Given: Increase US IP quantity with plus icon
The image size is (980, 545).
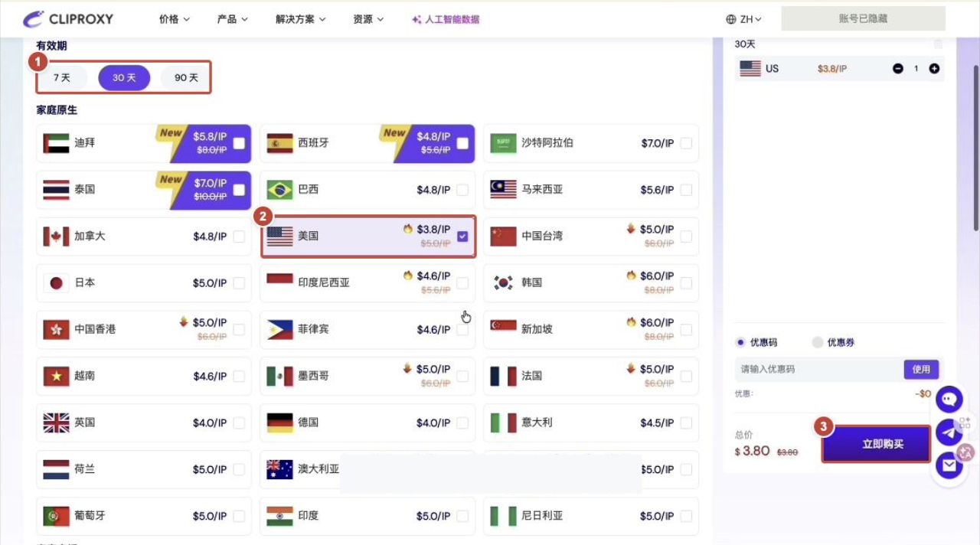Looking at the screenshot, I should [x=934, y=69].
